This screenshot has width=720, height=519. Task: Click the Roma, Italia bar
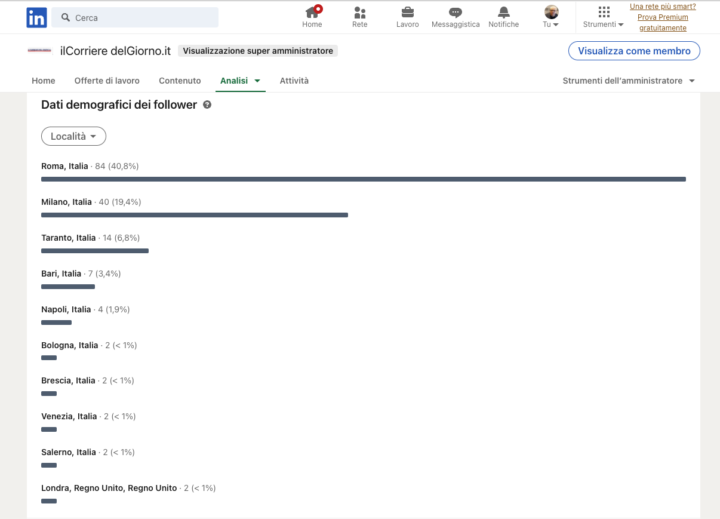click(363, 179)
